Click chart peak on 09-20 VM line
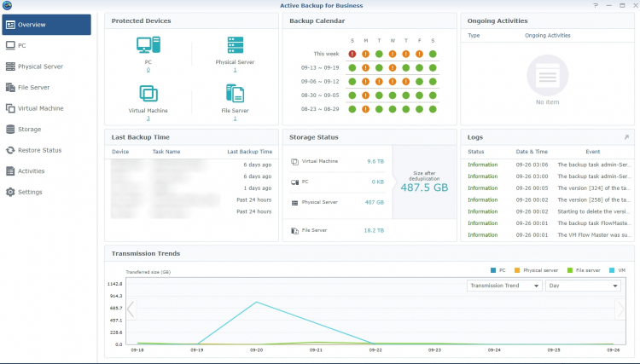This screenshot has width=640, height=364. pos(257,302)
